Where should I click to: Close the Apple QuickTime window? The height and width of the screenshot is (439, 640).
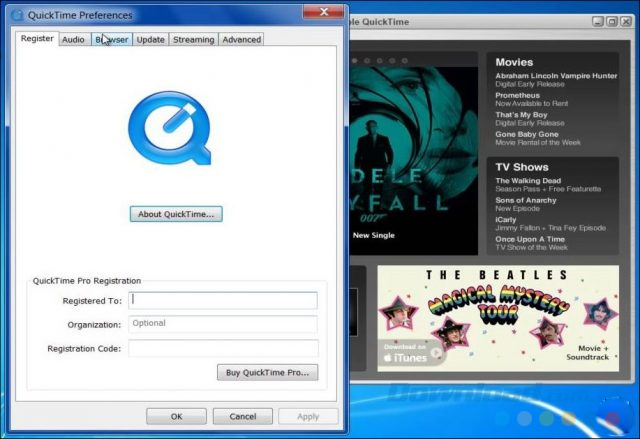point(626,22)
